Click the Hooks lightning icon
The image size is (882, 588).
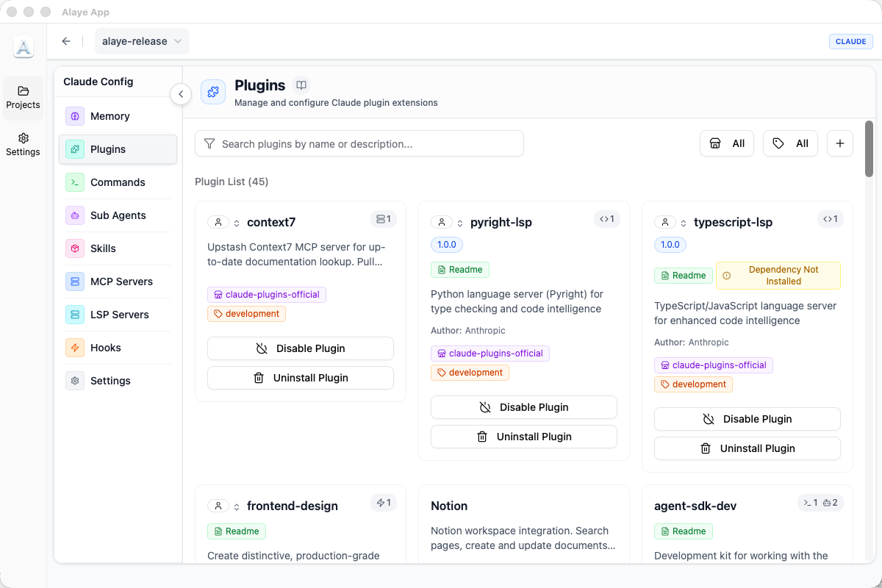pos(74,347)
